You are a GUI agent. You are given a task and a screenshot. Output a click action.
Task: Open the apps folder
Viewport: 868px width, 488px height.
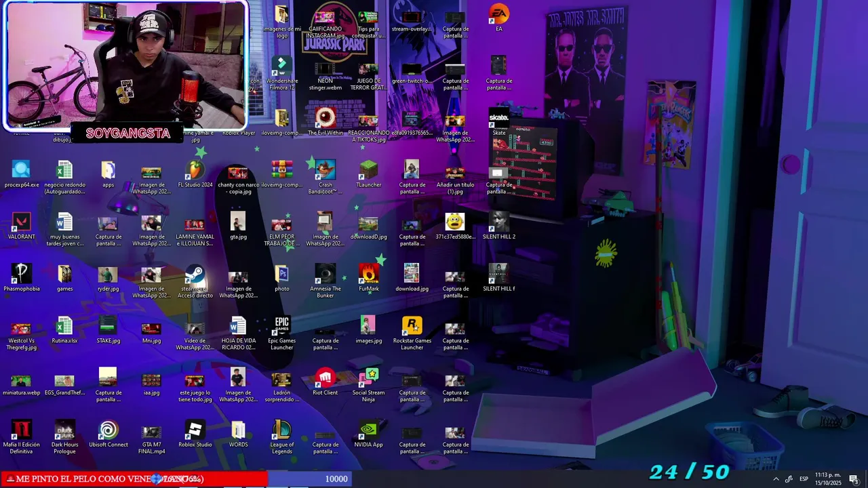[108, 174]
